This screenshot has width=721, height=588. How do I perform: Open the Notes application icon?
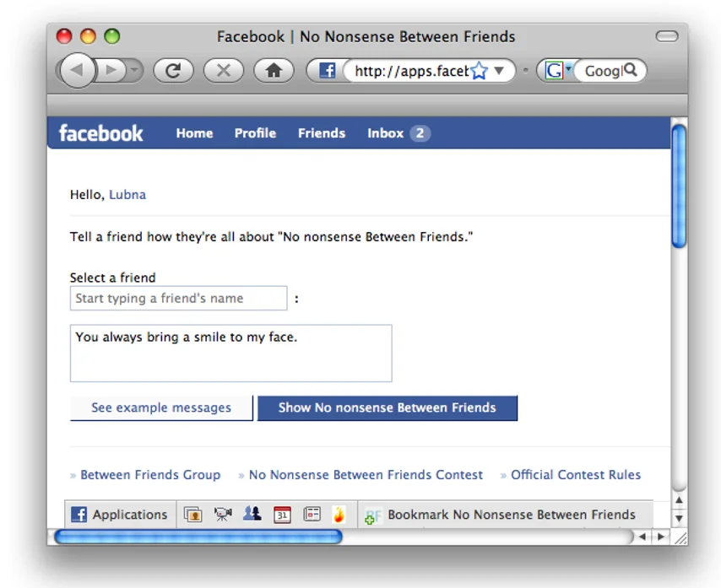pos(312,514)
